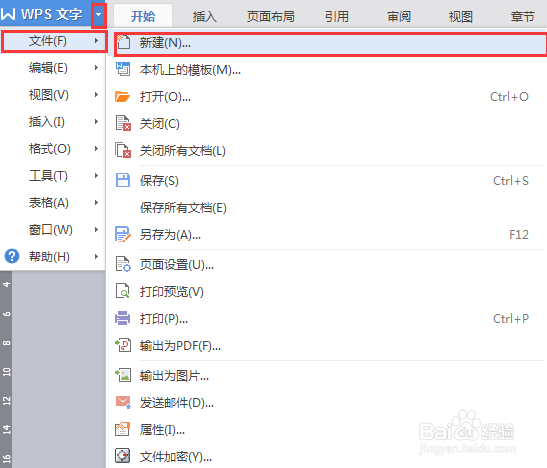
Task: Choose 发送邮件(D)... menu text
Action: coord(177,402)
